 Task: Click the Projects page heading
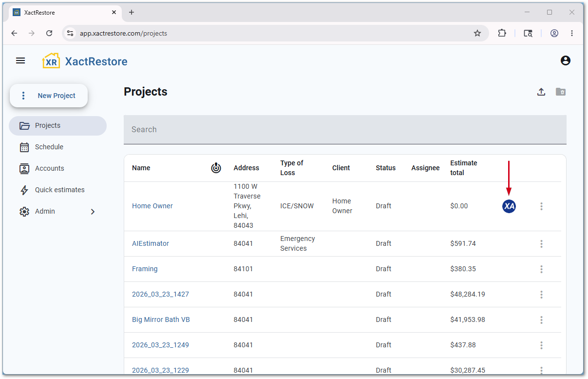146,92
